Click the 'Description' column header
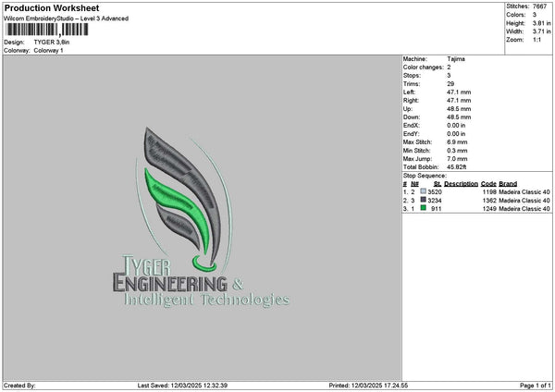This screenshot has height=392, width=555. [461, 184]
